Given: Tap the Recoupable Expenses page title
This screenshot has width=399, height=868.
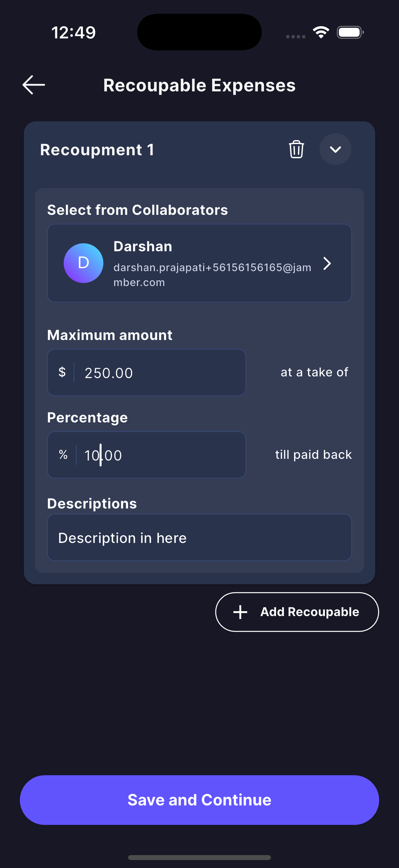Looking at the screenshot, I should point(199,85).
